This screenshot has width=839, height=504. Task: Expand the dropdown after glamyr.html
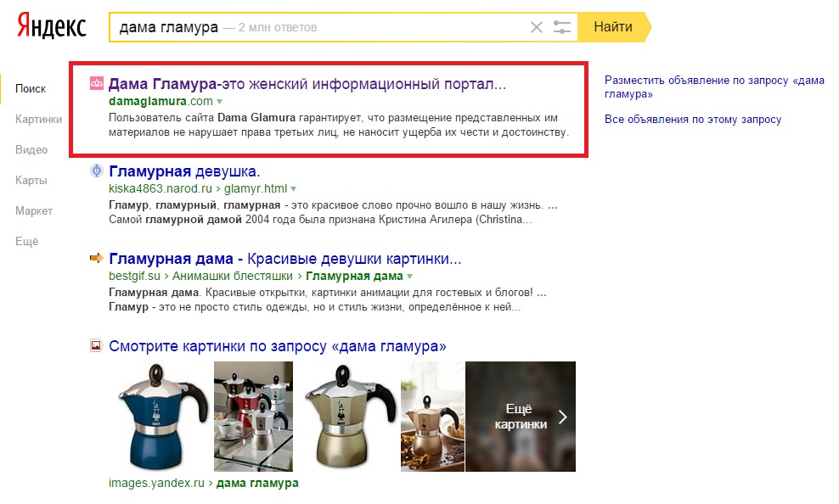tap(294, 188)
